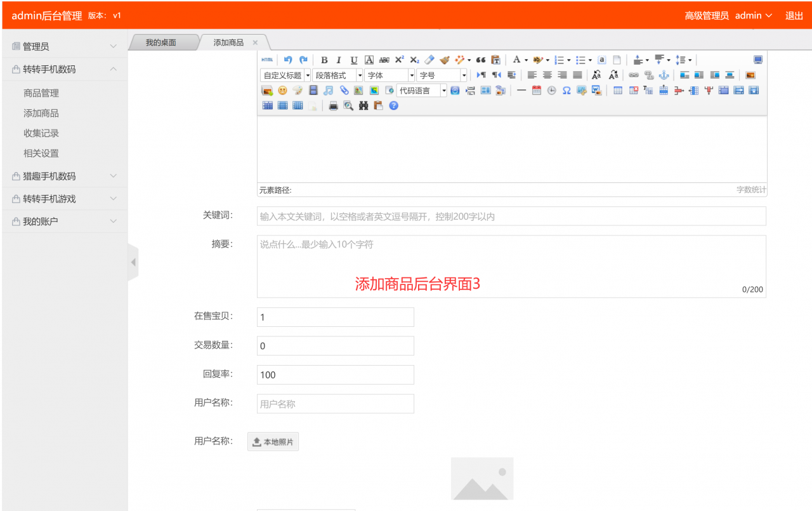Click the 退出 logout link

(794, 16)
